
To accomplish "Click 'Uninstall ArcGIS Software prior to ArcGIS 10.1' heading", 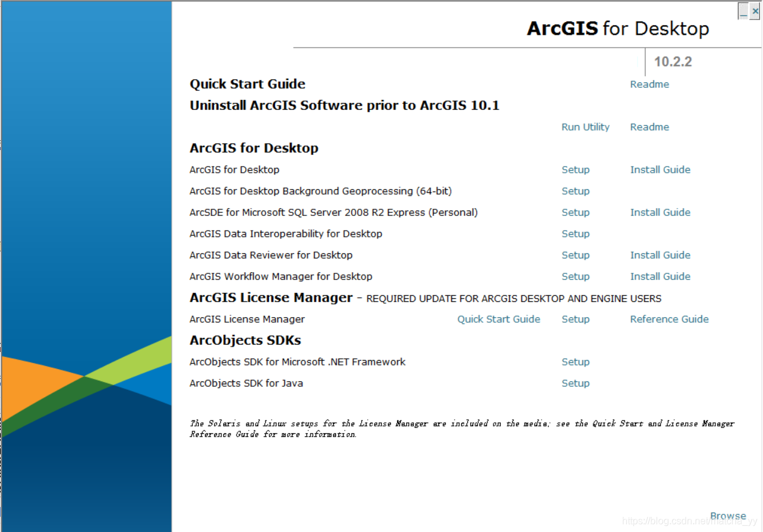I will click(345, 106).
